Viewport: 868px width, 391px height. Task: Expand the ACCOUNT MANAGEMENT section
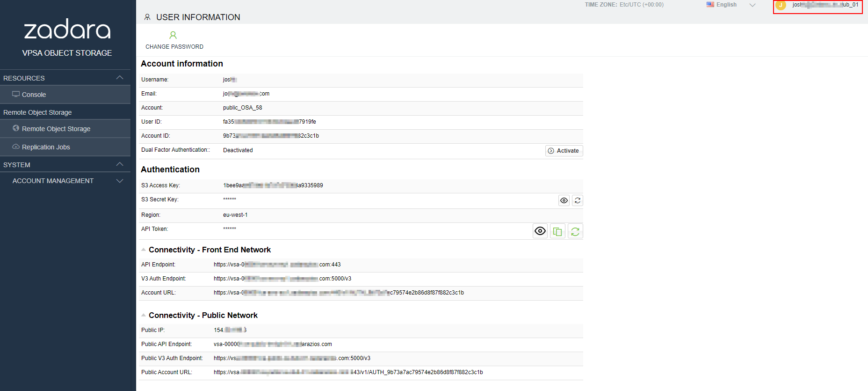(x=120, y=181)
